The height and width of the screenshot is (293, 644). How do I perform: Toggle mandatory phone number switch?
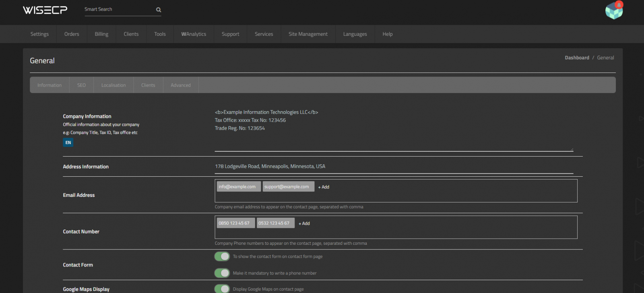[222, 273]
